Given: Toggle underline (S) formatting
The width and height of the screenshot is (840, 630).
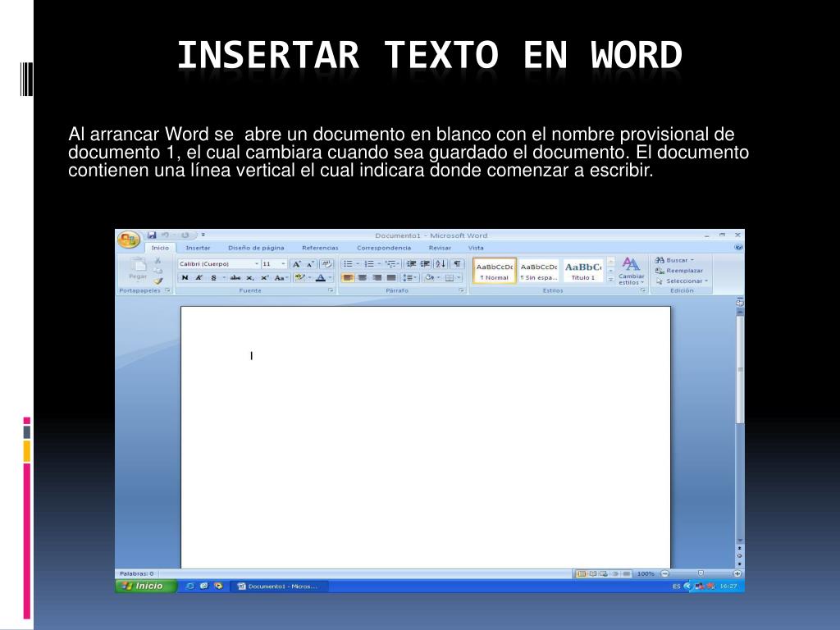Looking at the screenshot, I should tap(214, 277).
